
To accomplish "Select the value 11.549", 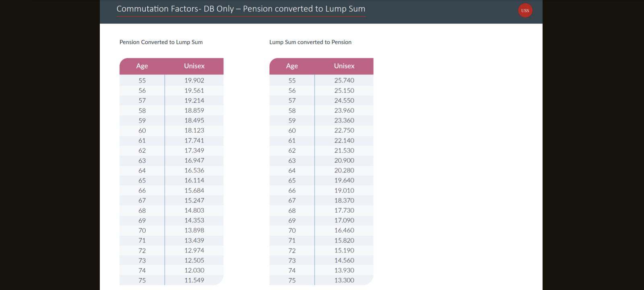I will [194, 280].
